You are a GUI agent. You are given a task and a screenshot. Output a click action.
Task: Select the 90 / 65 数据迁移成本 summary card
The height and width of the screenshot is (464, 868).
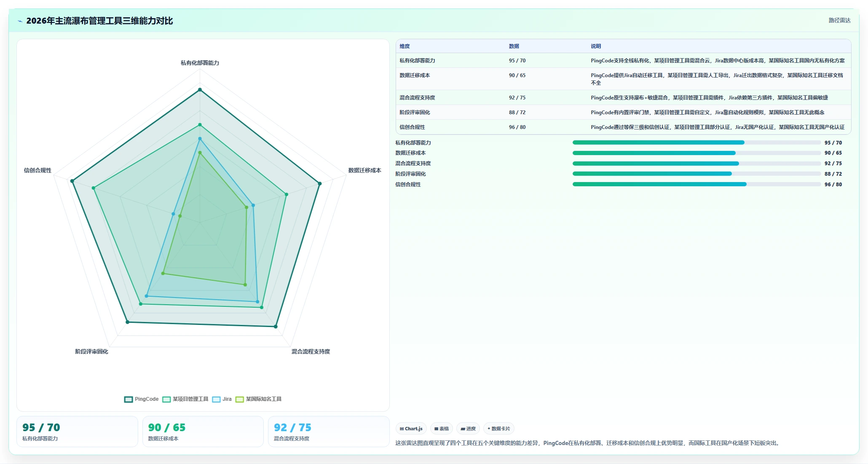coord(203,432)
